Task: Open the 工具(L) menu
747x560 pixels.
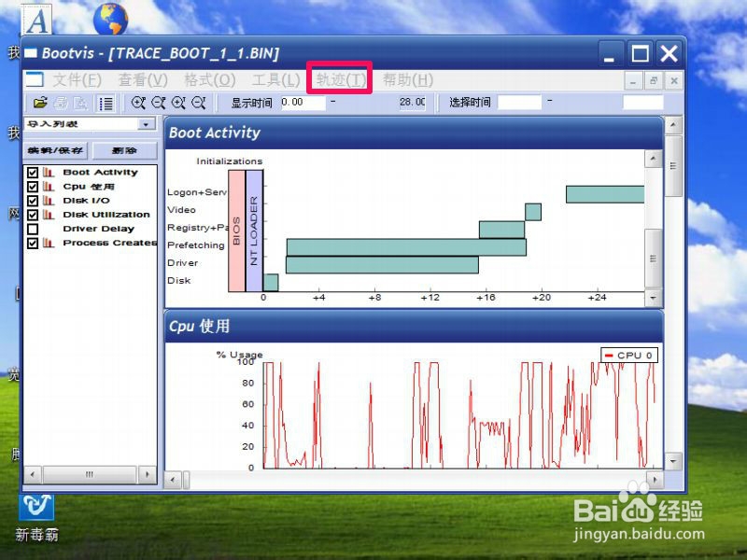Action: [x=275, y=80]
